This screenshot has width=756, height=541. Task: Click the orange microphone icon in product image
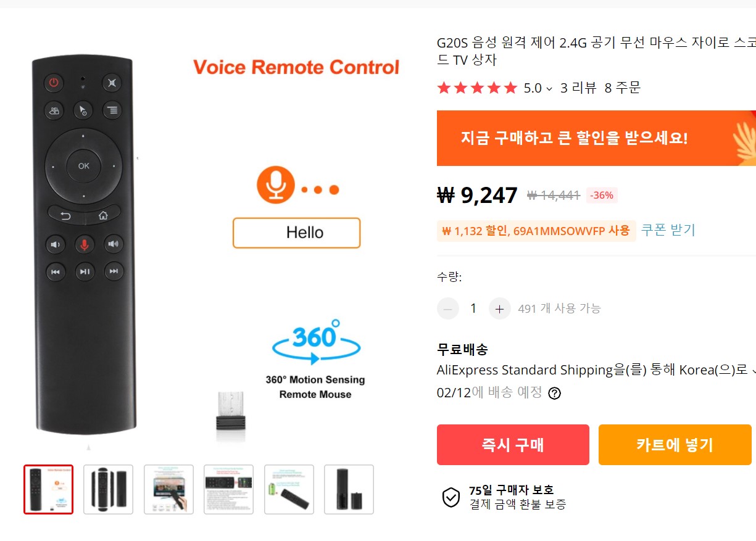(x=275, y=184)
